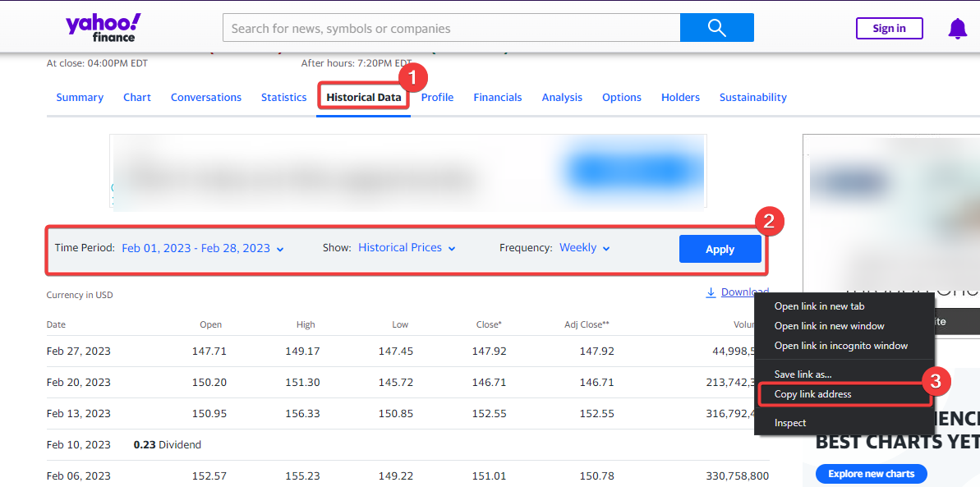The height and width of the screenshot is (487, 980).
Task: Click the Explore new charts button
Action: click(871, 474)
